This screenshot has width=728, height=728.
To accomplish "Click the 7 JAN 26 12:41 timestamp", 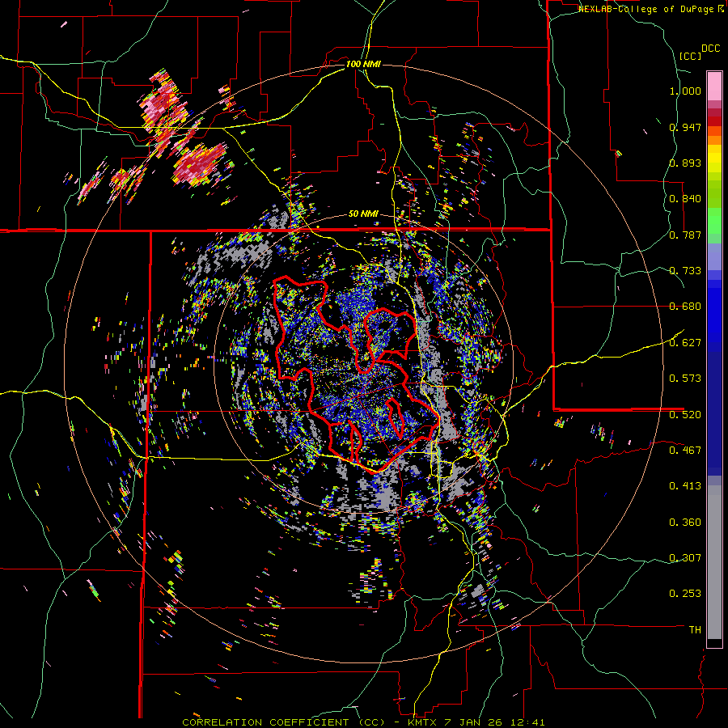I will pyautogui.click(x=497, y=722).
